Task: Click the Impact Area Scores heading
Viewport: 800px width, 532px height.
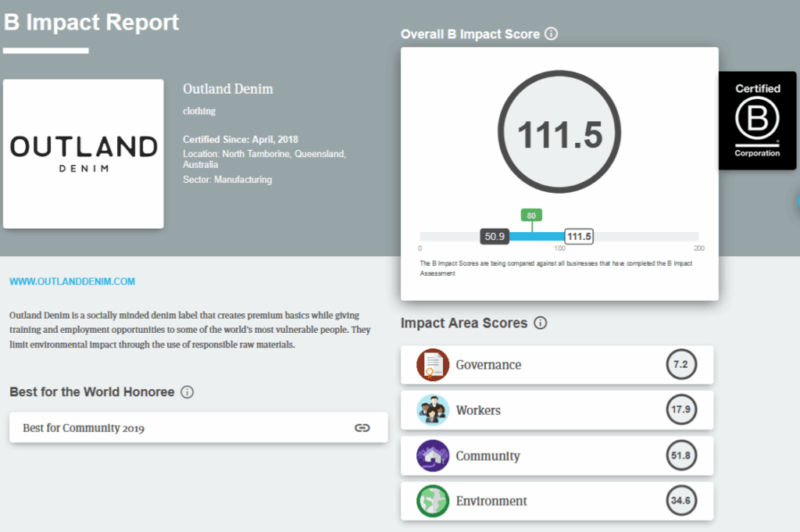Action: pyautogui.click(x=464, y=323)
